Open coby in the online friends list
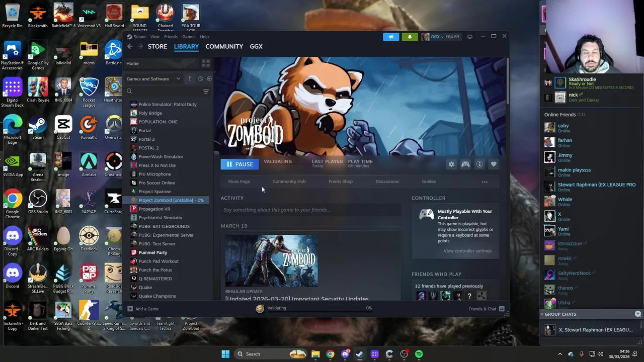The width and height of the screenshot is (644, 362). 563,126
